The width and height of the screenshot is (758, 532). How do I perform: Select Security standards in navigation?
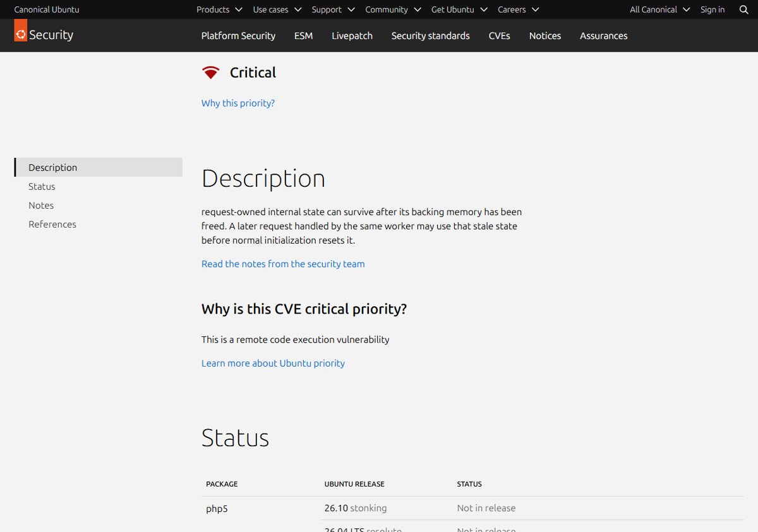(430, 36)
